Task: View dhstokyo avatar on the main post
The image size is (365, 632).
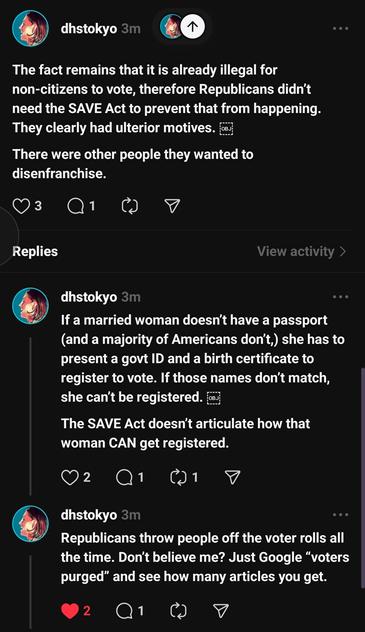Action: point(30,28)
